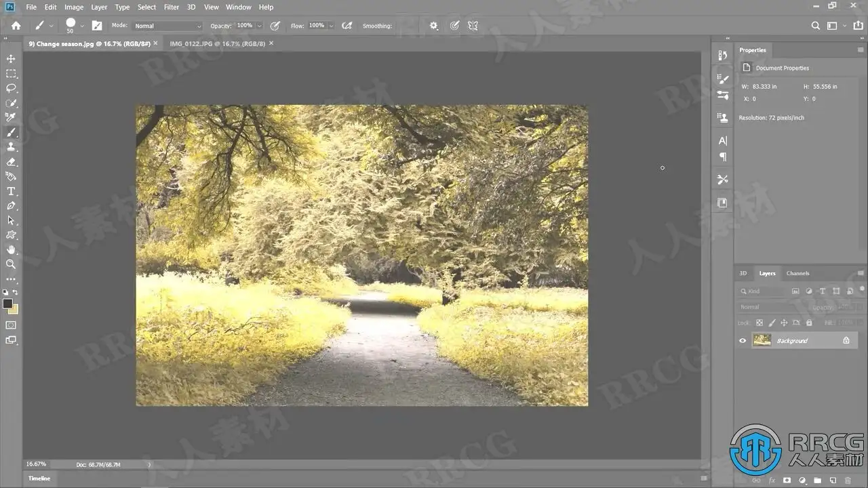Open smoothing options gear icon
Image resolution: width=868 pixels, height=488 pixels.
tap(434, 26)
